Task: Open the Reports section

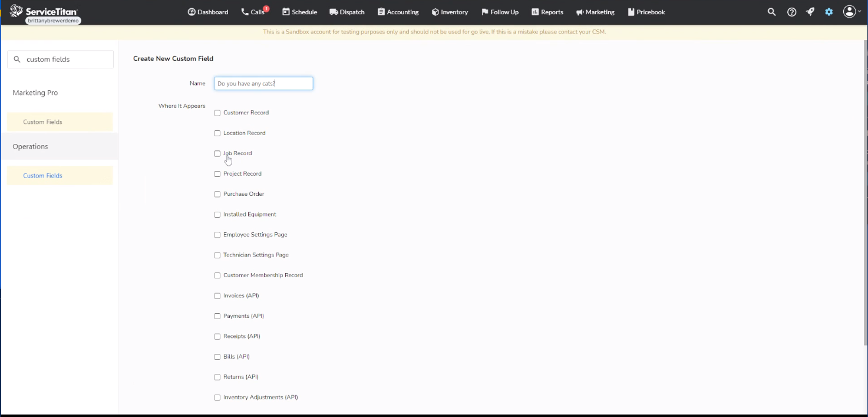Action: click(547, 12)
